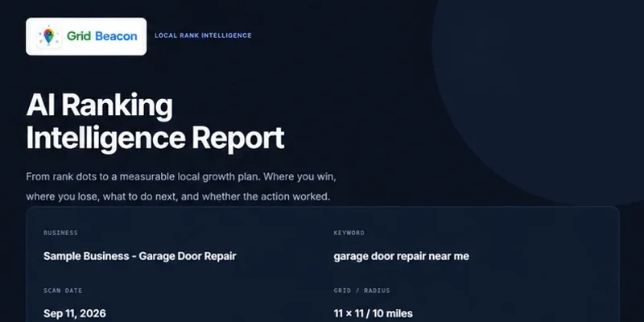Select 'Sample Business - Garage Door Repair' value
The height and width of the screenshot is (322, 644).
point(139,256)
